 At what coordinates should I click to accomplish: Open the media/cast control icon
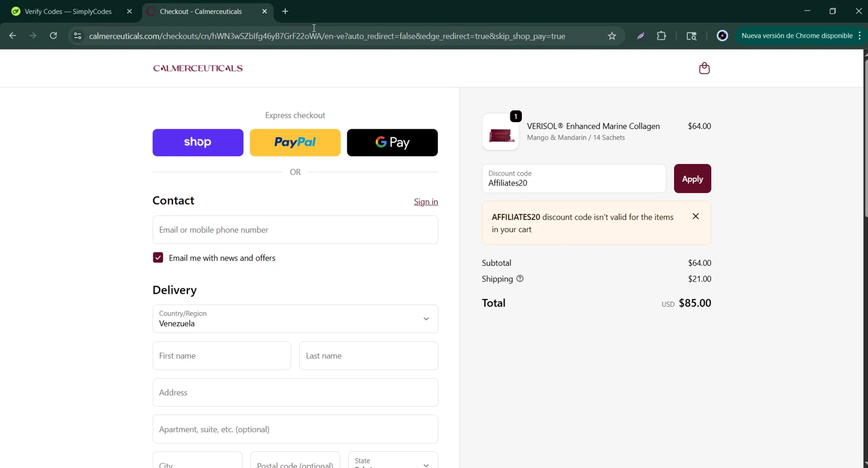tap(692, 36)
